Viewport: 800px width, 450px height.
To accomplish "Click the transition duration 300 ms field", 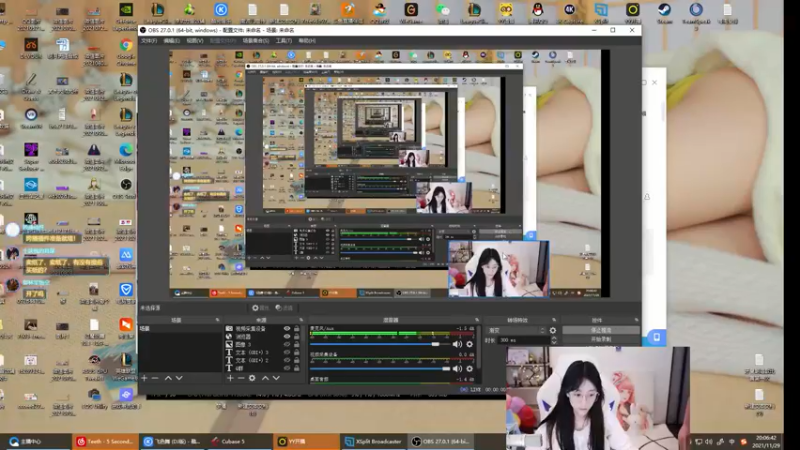I will tap(523, 340).
